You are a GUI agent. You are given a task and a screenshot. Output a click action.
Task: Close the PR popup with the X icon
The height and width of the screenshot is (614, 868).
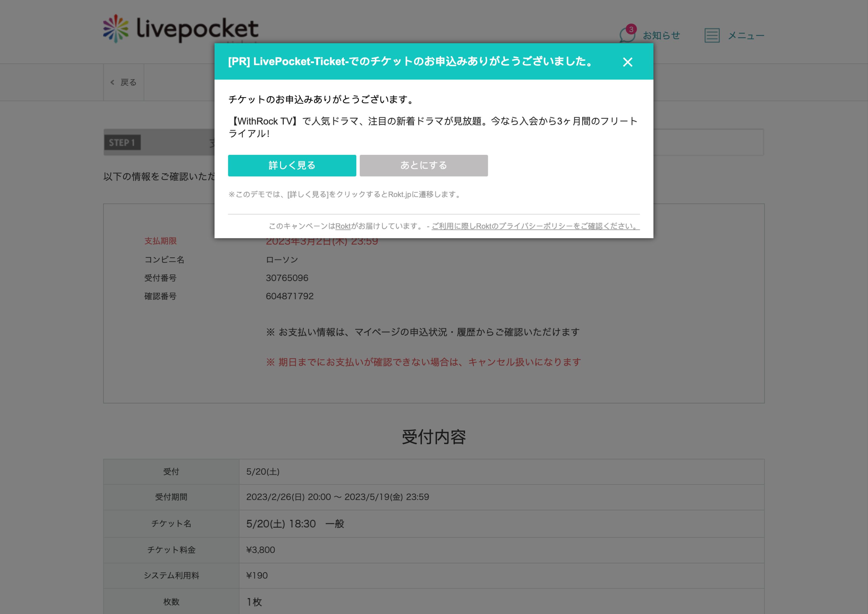pos(627,62)
